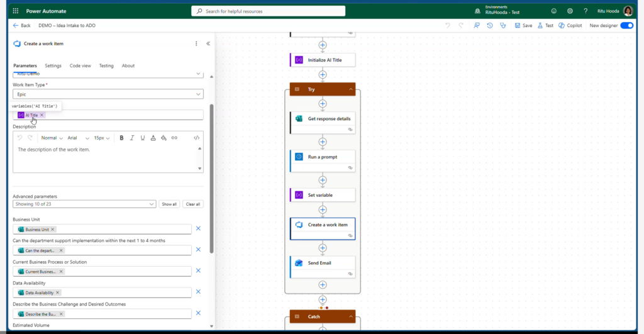
Task: Switch to the Code view tab
Action: point(80,65)
